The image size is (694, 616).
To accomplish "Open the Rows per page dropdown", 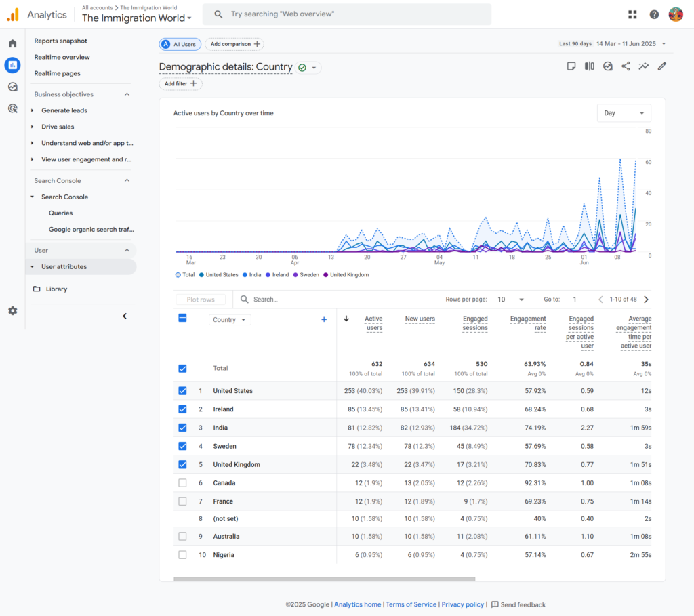I will pos(510,300).
